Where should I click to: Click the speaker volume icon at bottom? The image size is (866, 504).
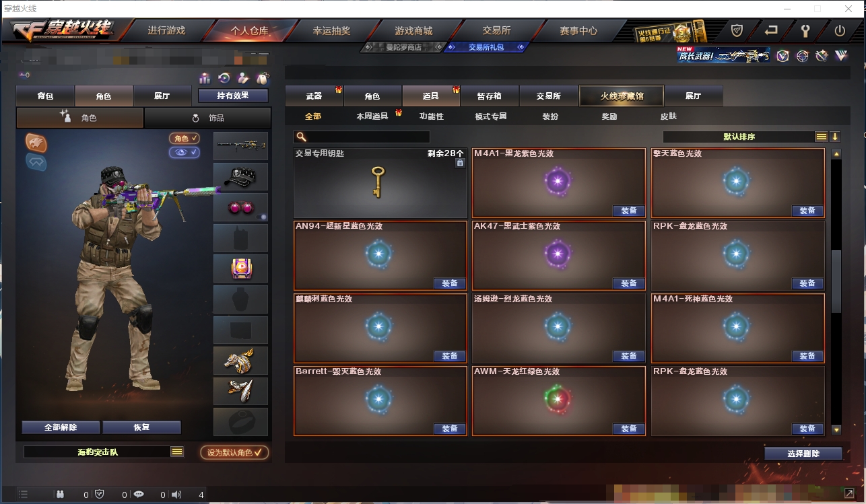click(176, 495)
